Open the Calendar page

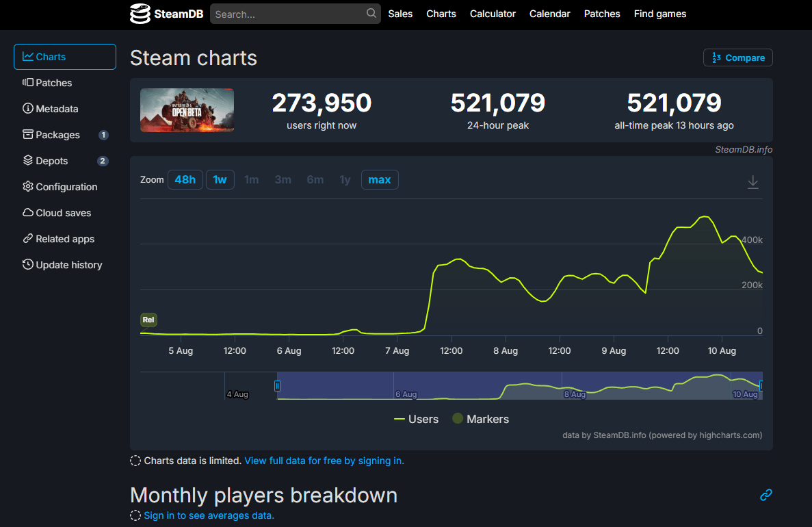point(549,14)
